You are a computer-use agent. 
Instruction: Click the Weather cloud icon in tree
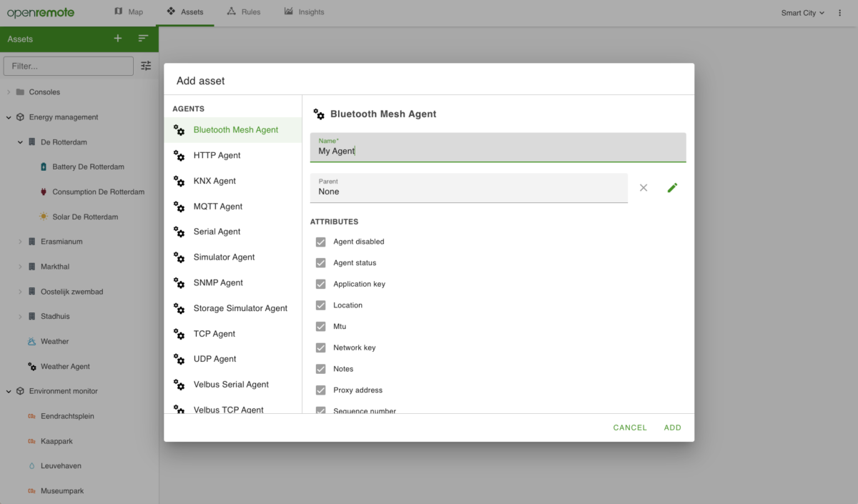coord(31,341)
